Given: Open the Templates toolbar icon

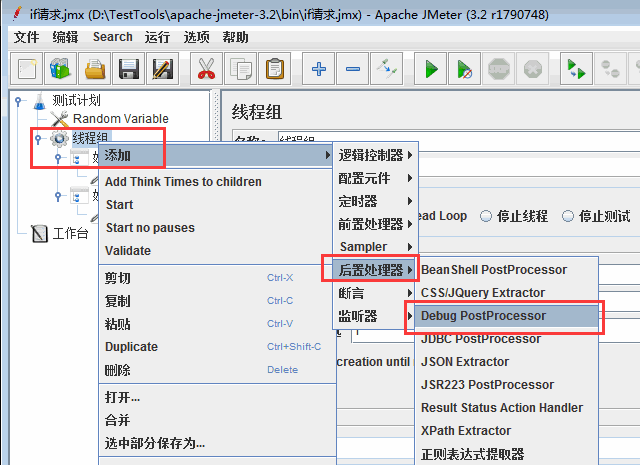Looking at the screenshot, I should click(61, 69).
